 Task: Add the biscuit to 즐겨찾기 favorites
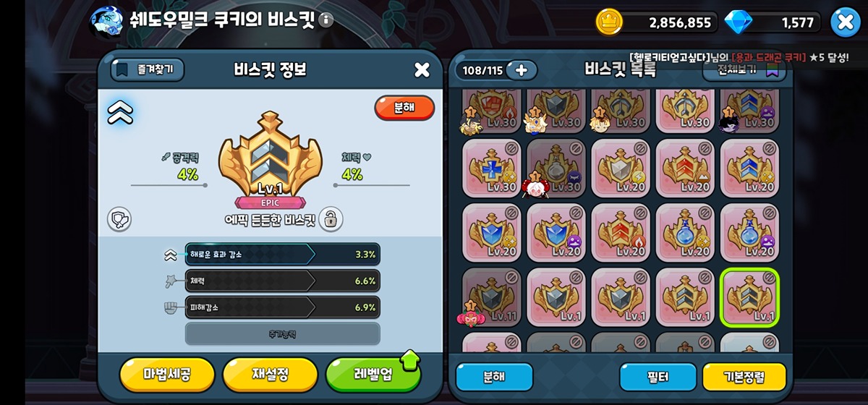148,70
